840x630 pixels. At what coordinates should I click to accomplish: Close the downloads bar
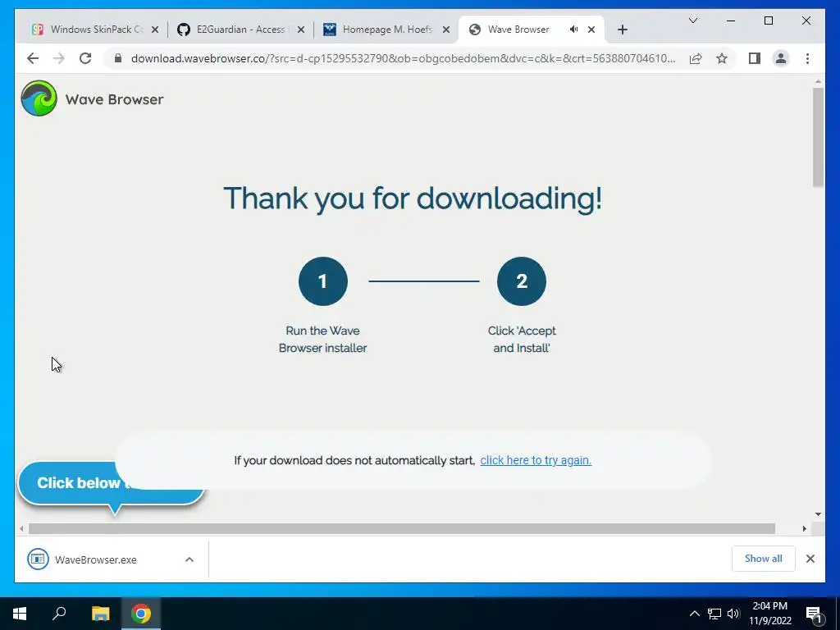click(x=810, y=559)
